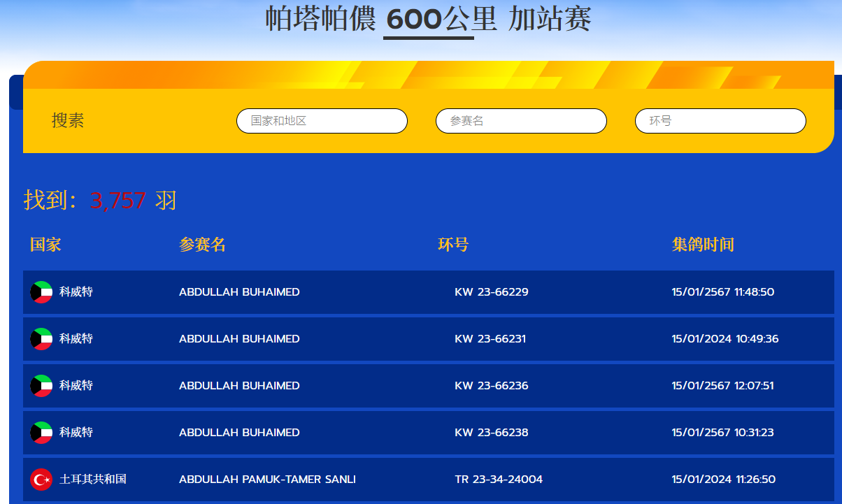Select ring number KW 23-66229

(491, 292)
